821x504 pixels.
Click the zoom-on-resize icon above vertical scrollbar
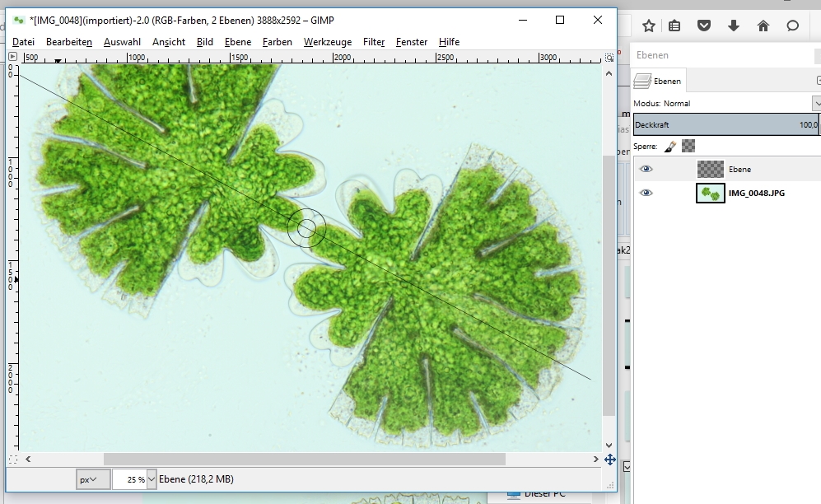[609, 58]
